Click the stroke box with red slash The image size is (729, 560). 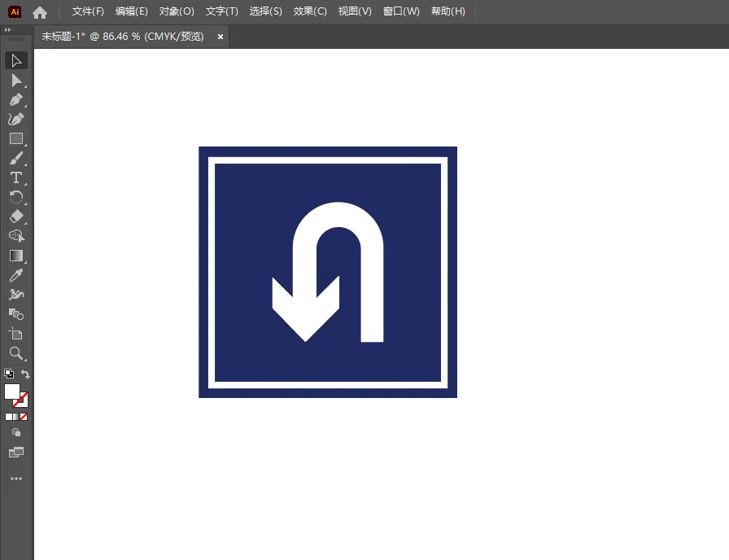pyautogui.click(x=24, y=402)
